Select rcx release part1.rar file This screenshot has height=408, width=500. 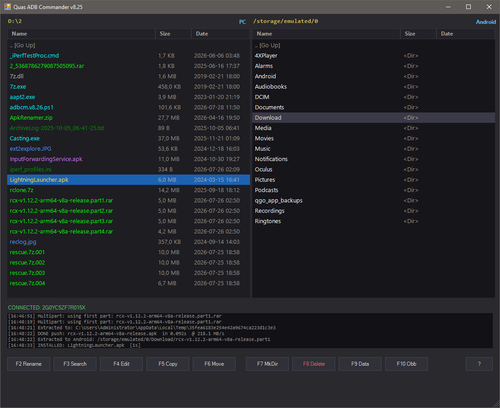tap(128, 200)
